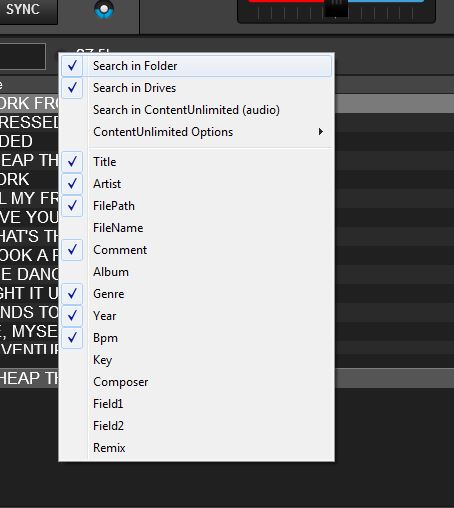
Task: Enable Composer search field
Action: point(197,382)
